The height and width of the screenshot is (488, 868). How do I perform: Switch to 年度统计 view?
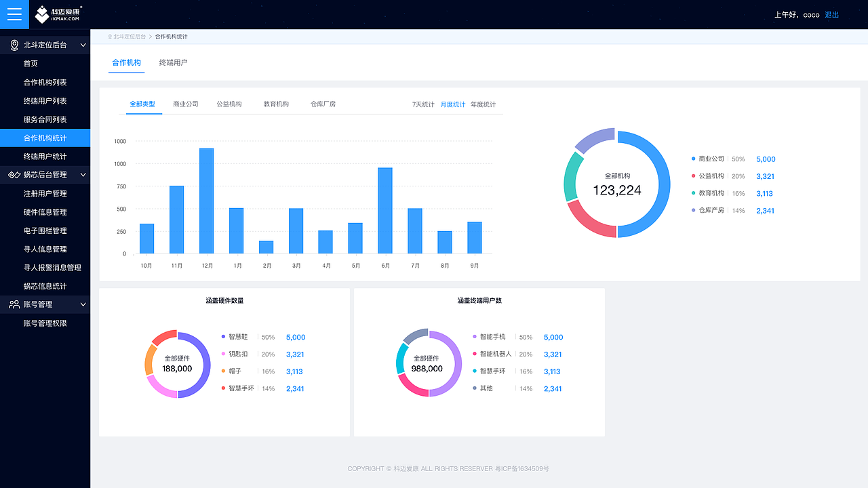[483, 105]
